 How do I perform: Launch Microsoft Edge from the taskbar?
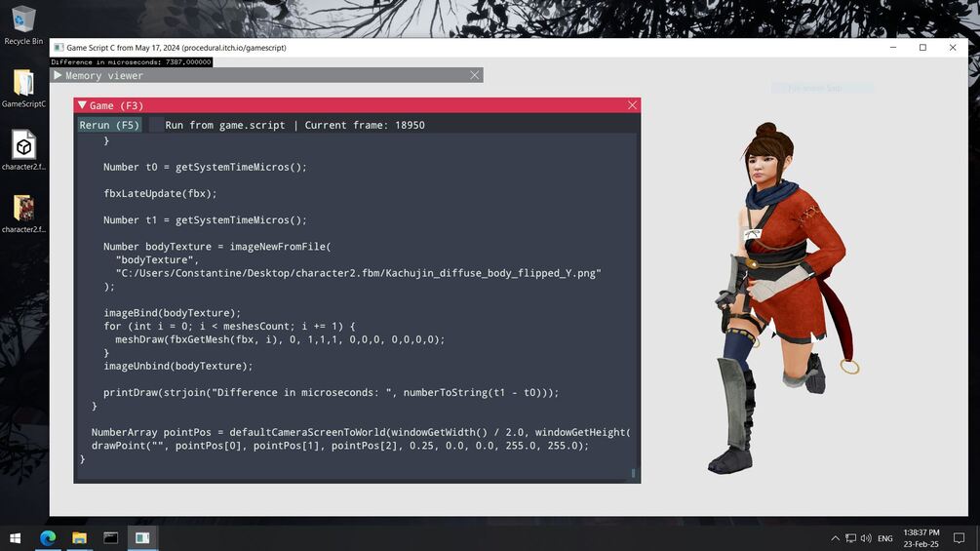click(48, 538)
